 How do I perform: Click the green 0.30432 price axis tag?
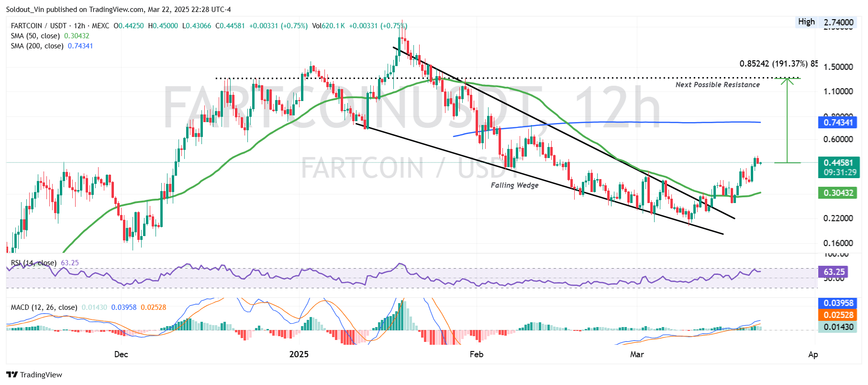point(838,193)
